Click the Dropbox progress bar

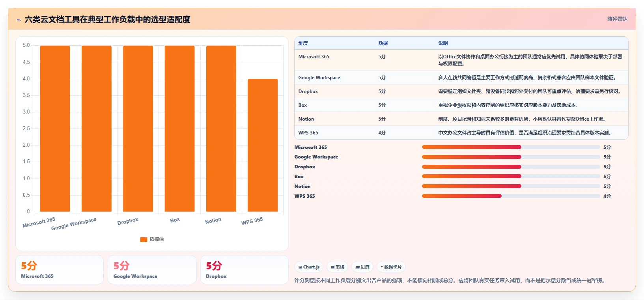click(x=511, y=167)
